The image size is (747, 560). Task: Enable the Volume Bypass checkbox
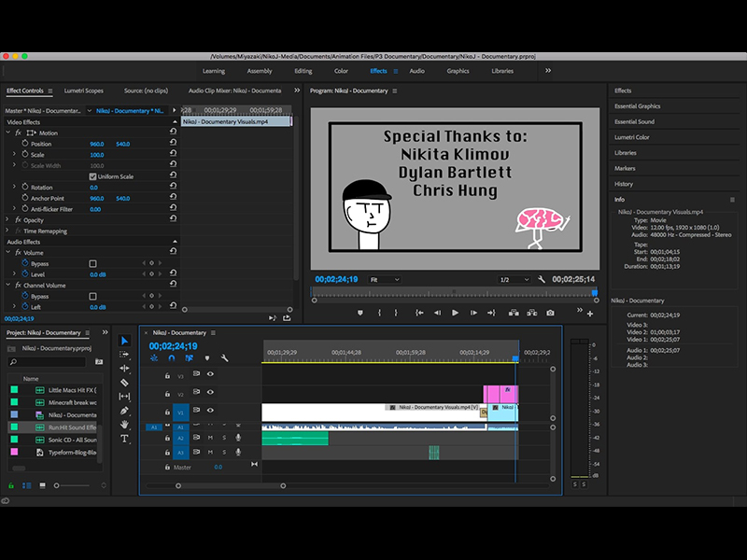tap(92, 263)
